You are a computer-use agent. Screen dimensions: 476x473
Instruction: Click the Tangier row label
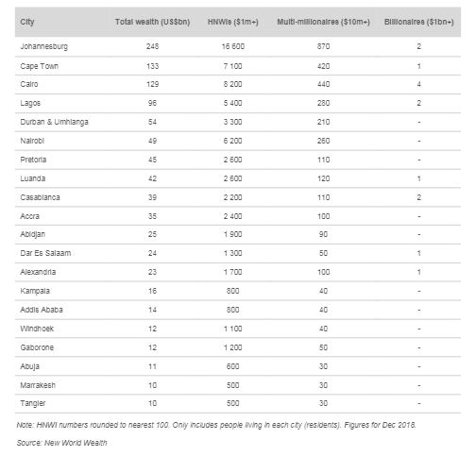(33, 403)
